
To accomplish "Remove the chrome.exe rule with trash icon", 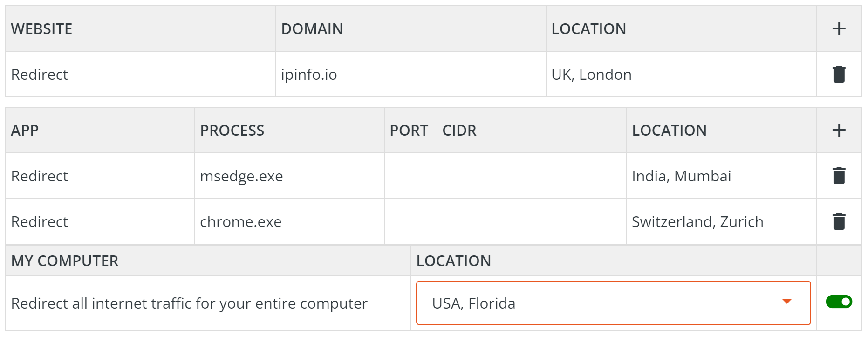I will [x=839, y=221].
